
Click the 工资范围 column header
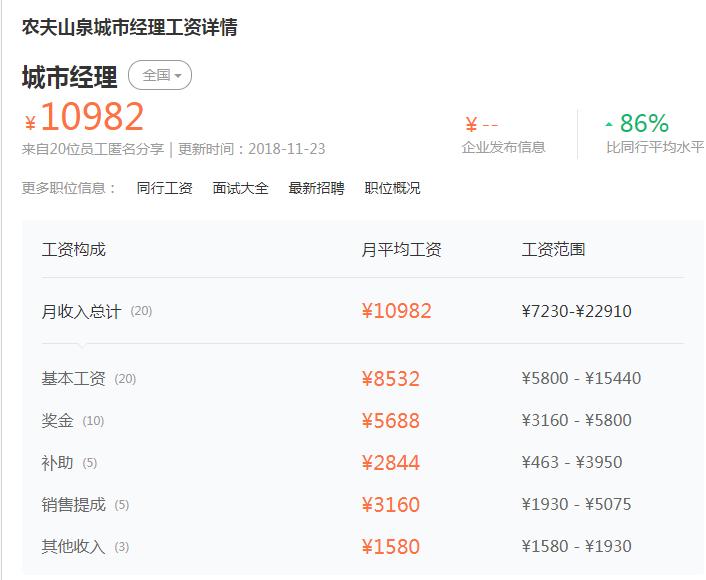(553, 249)
